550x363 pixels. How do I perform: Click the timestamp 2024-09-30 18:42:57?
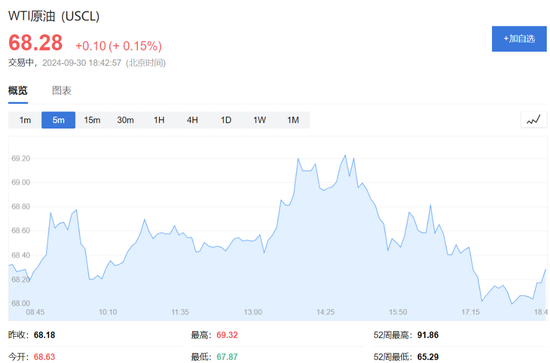[x=82, y=63]
